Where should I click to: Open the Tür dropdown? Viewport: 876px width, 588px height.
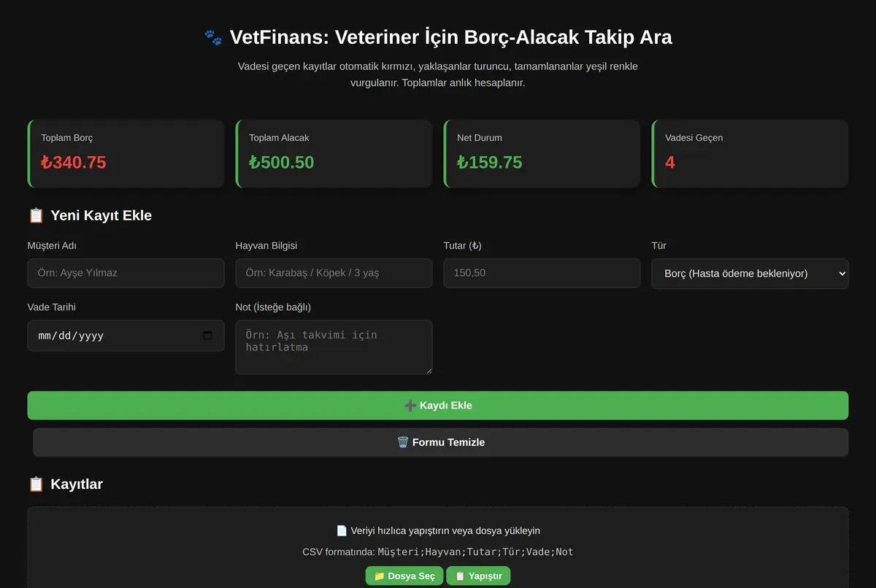750,274
